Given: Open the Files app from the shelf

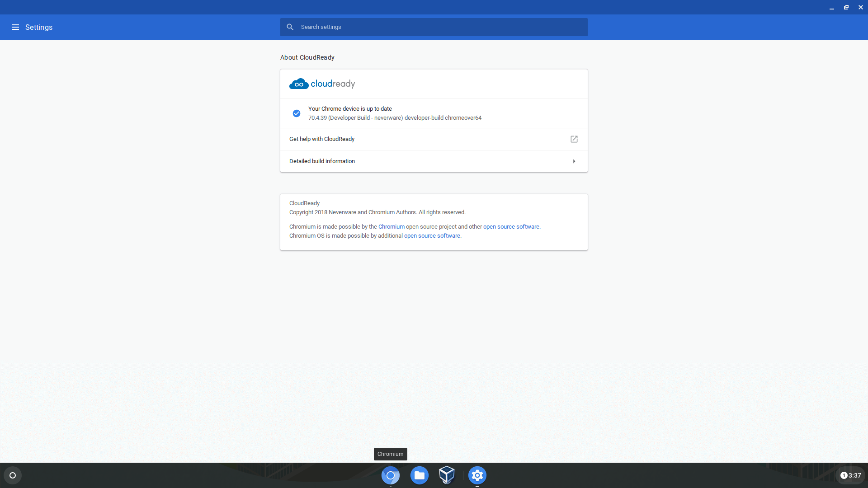Looking at the screenshot, I should [x=420, y=475].
